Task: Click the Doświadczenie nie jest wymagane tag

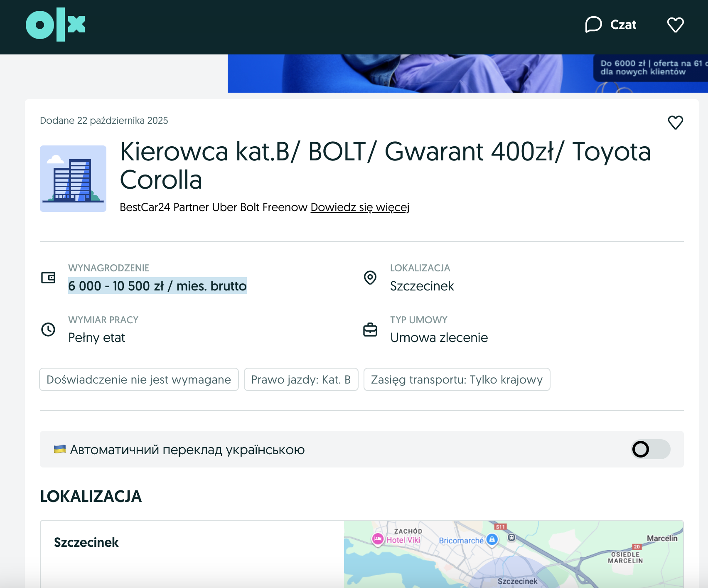Action: (139, 379)
